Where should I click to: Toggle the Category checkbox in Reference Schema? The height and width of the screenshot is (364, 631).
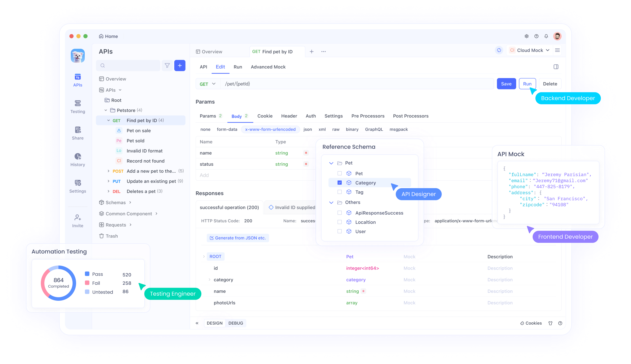coord(339,182)
